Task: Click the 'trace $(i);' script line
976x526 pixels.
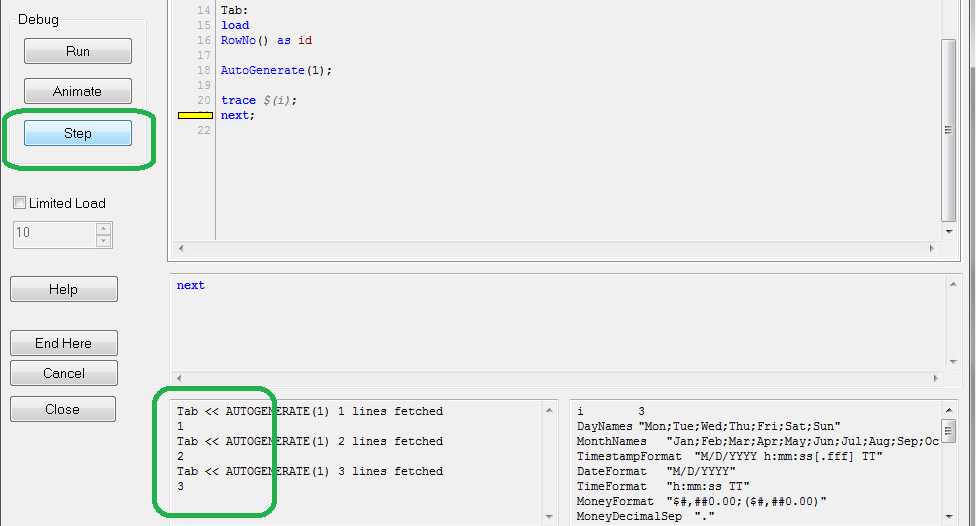Action: [x=259, y=100]
